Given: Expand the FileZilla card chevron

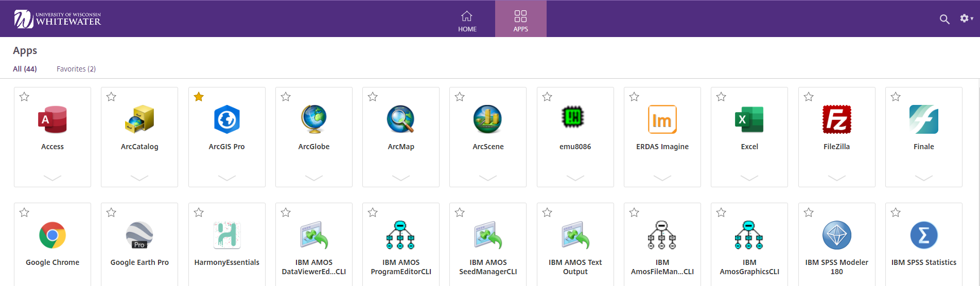Looking at the screenshot, I should [837, 178].
